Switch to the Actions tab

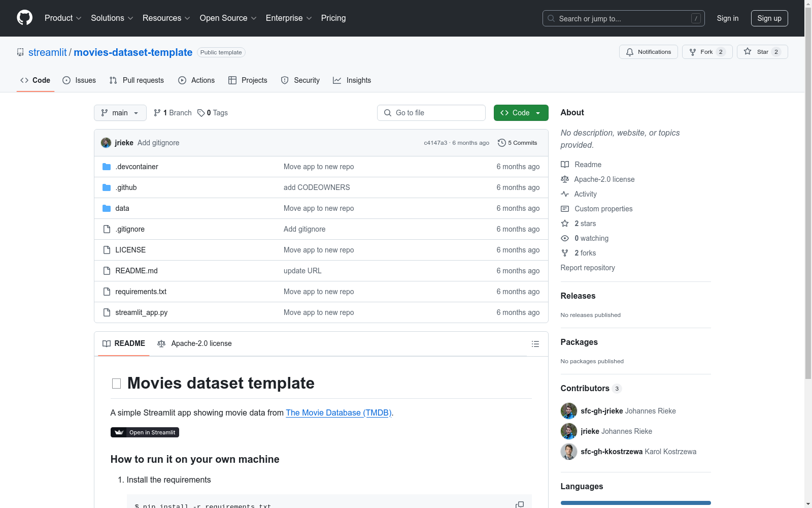pyautogui.click(x=196, y=80)
